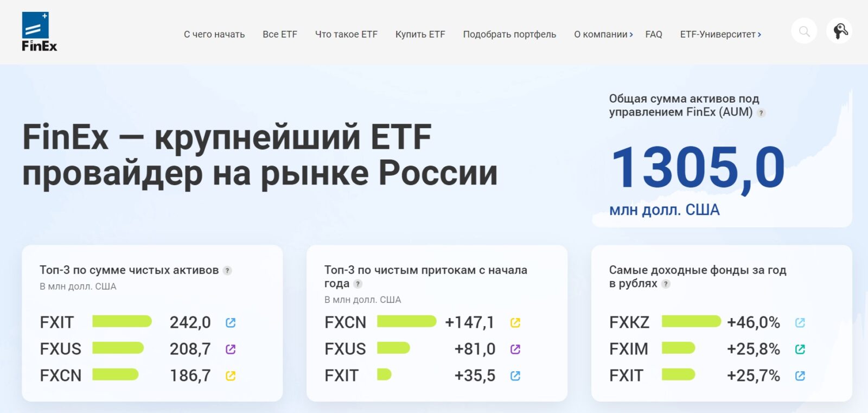Image resolution: width=868 pixels, height=413 pixels.
Task: Open external link icon for FXIT 242,0
Action: click(x=231, y=323)
